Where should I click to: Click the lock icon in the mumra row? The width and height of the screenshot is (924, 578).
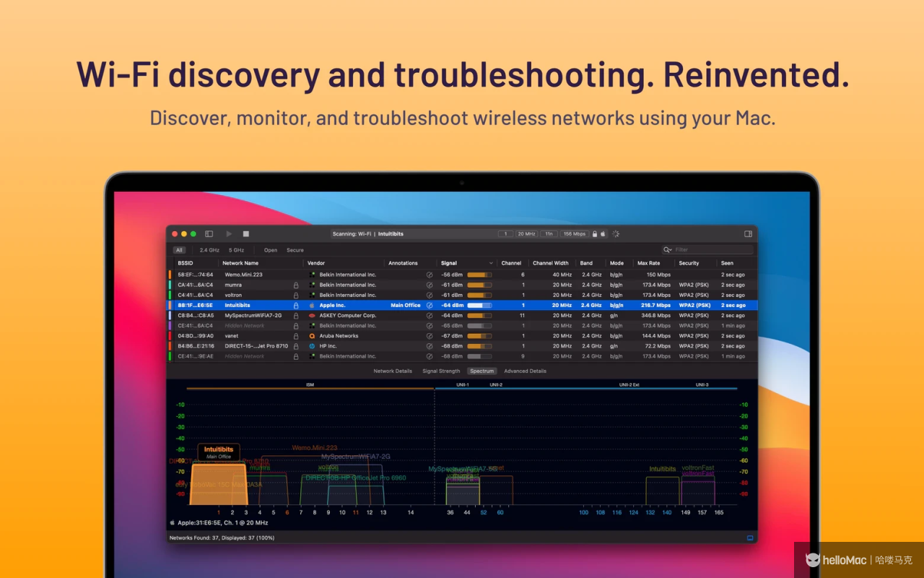pyautogui.click(x=296, y=285)
